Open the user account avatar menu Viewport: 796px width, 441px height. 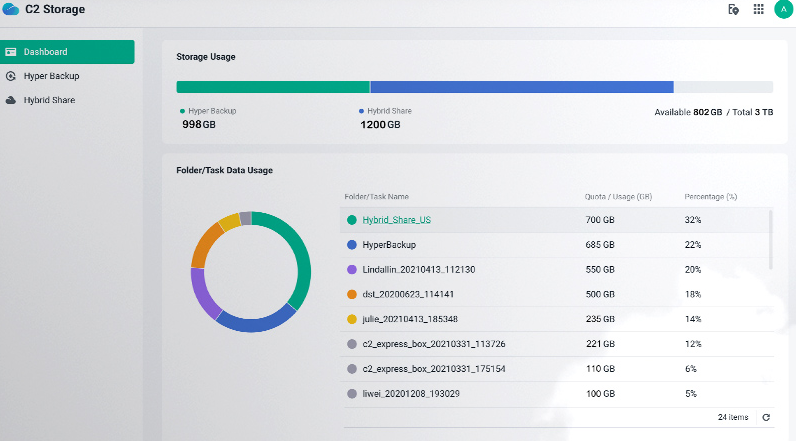click(x=782, y=10)
